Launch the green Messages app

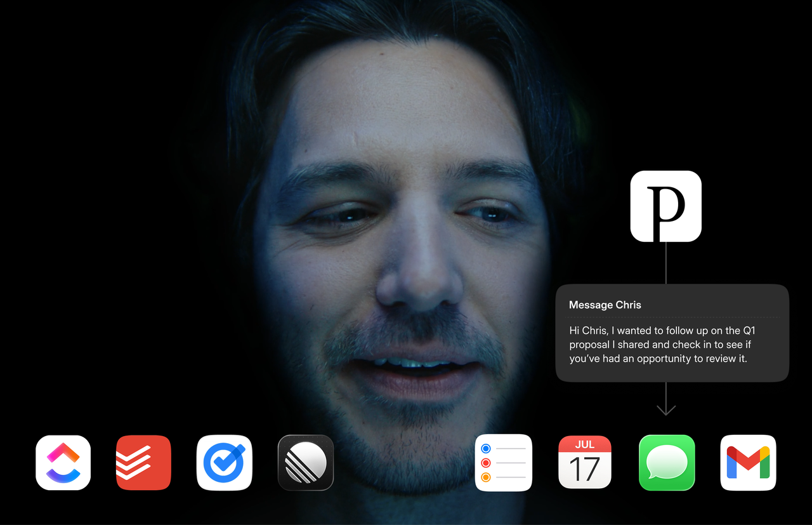tap(666, 463)
